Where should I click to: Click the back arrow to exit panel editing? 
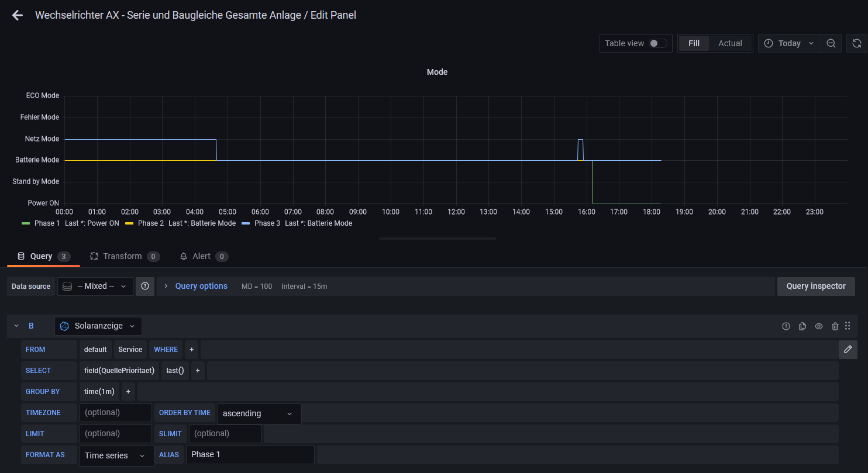pyautogui.click(x=18, y=16)
